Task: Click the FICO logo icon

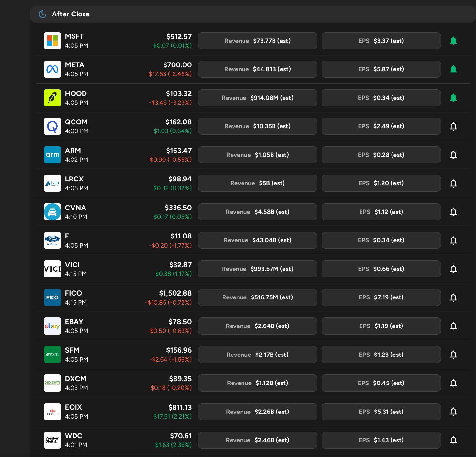Action: pos(52,297)
